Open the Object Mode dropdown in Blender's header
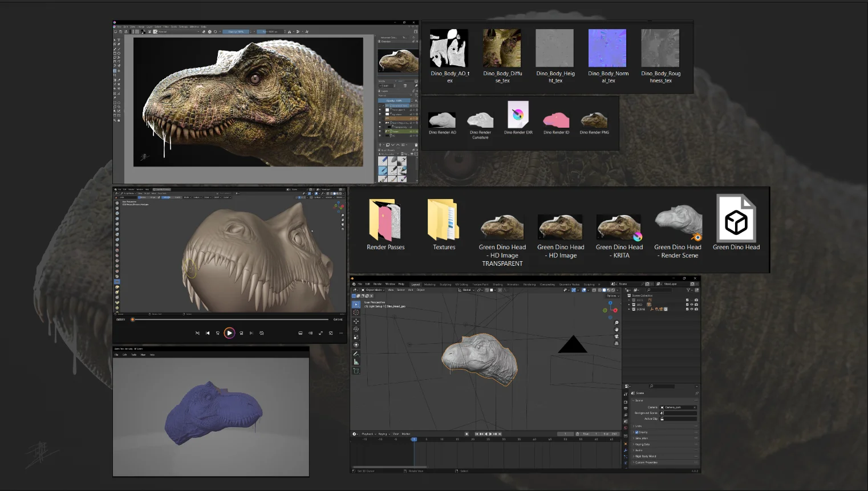The width and height of the screenshot is (868, 491). click(x=373, y=290)
